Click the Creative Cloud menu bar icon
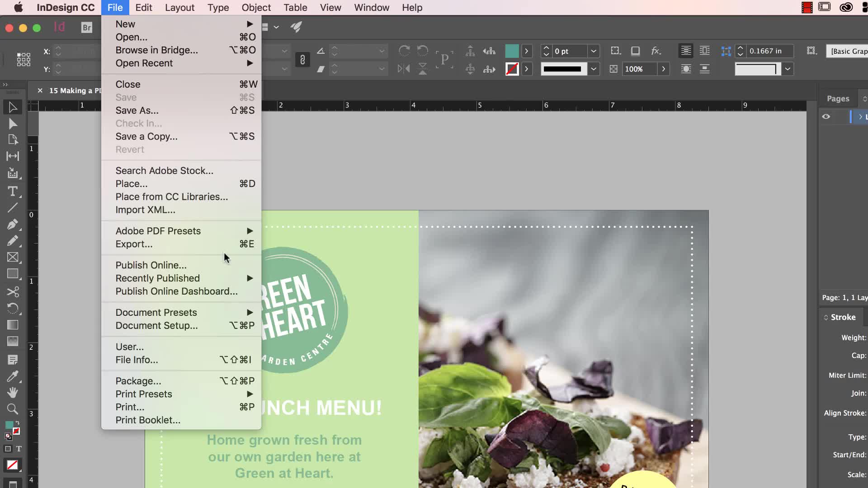The image size is (868, 488). [x=846, y=8]
